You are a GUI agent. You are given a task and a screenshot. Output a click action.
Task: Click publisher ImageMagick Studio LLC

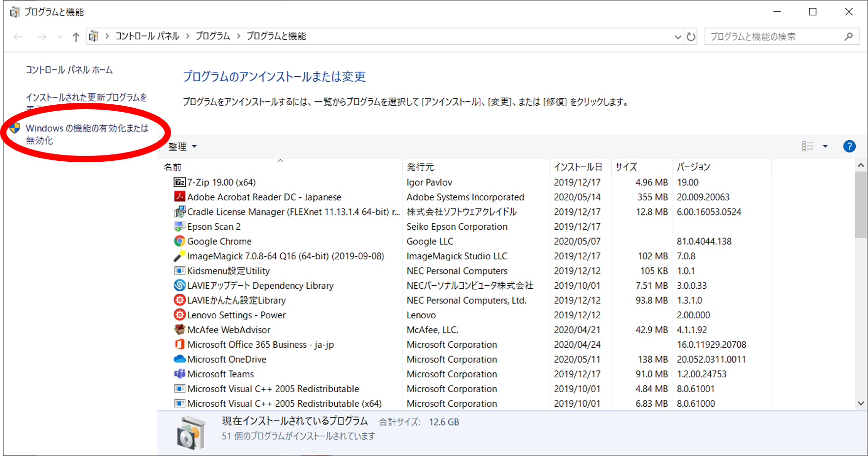pyautogui.click(x=457, y=256)
